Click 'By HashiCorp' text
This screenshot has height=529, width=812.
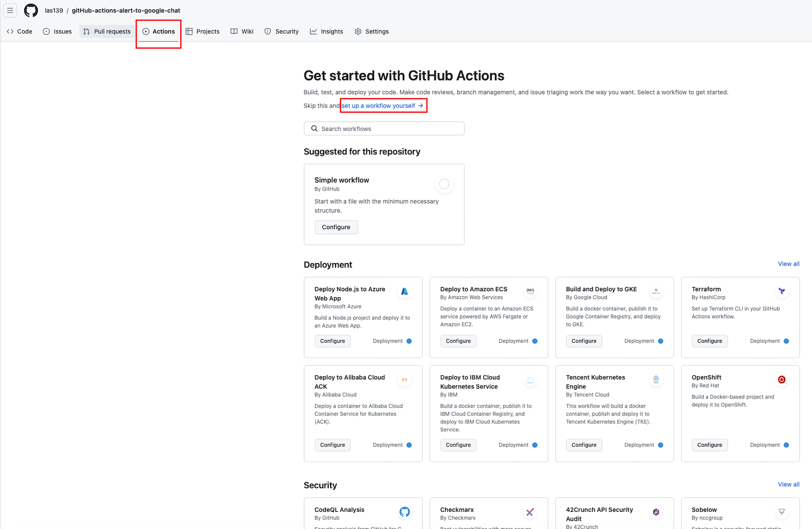pyautogui.click(x=708, y=297)
